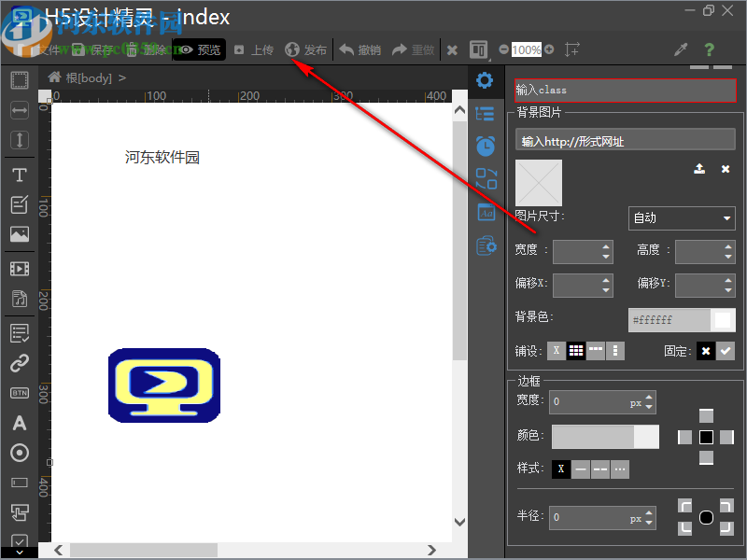Disable fixed background with X toggle
The image size is (747, 560).
click(x=706, y=351)
